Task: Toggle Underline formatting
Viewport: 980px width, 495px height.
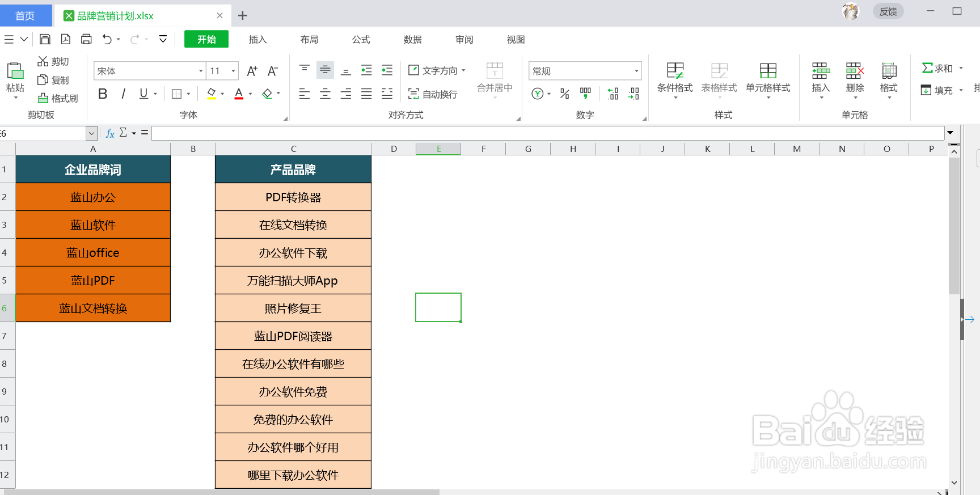Action: [x=143, y=94]
